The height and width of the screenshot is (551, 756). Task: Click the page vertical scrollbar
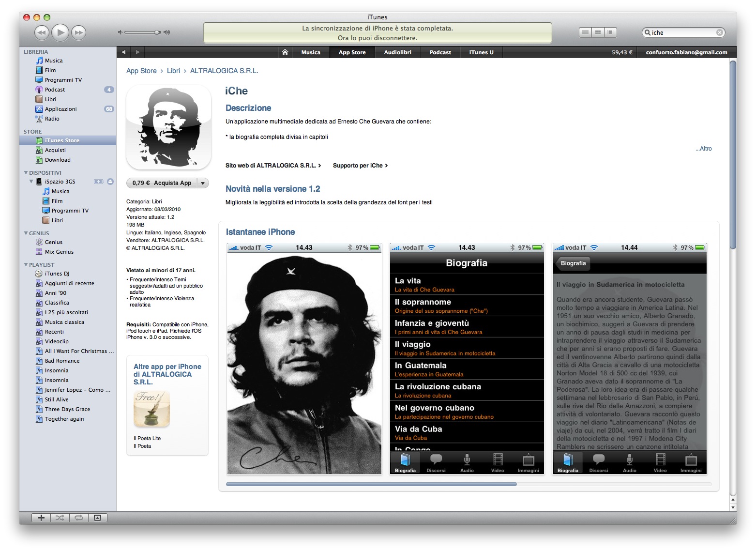[733, 155]
